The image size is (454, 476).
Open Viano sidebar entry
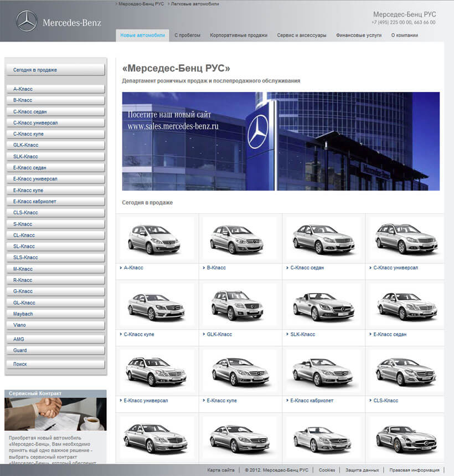click(x=55, y=325)
